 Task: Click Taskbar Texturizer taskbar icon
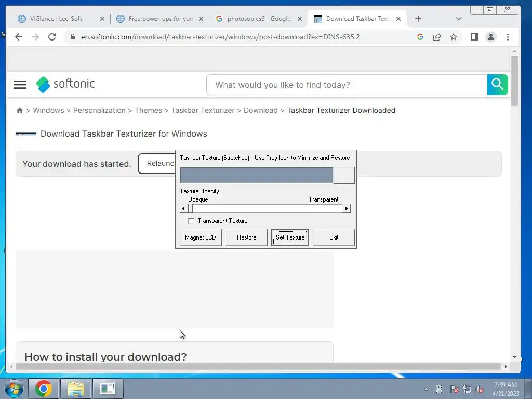[108, 389]
